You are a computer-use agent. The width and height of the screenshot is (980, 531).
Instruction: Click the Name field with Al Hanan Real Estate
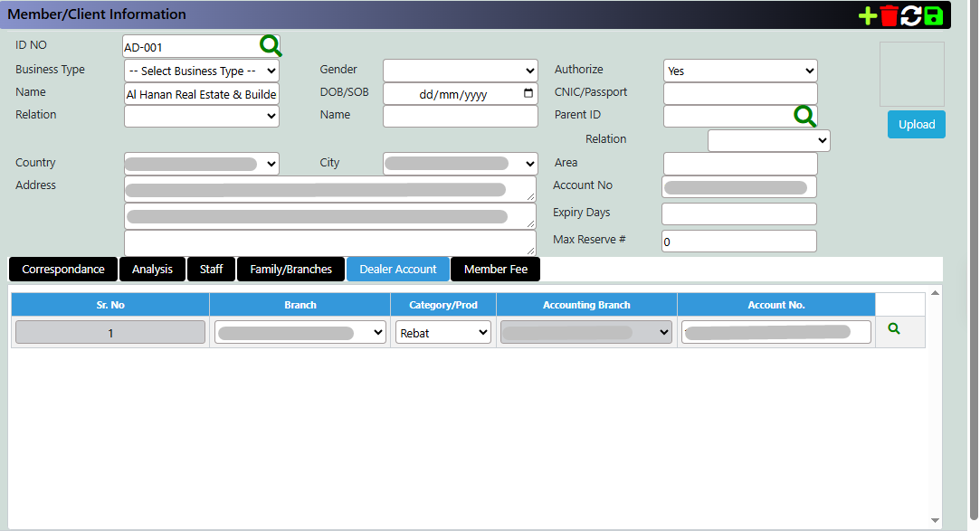point(201,94)
